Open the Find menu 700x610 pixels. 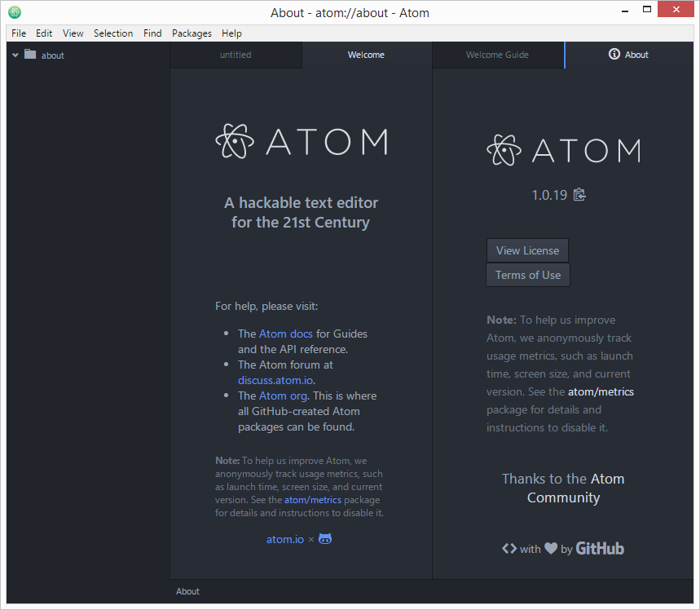152,33
